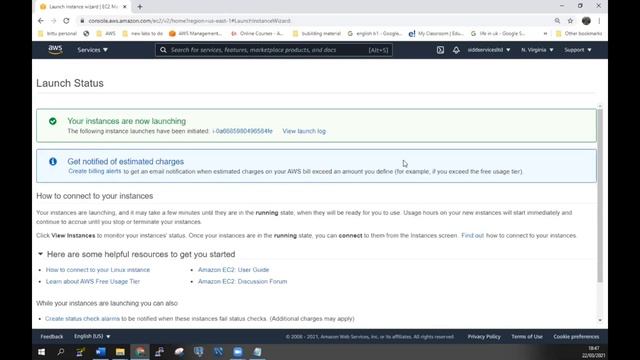This screenshot has width=640, height=360.
Task: Focus the AWS services search field
Action: tap(273, 50)
